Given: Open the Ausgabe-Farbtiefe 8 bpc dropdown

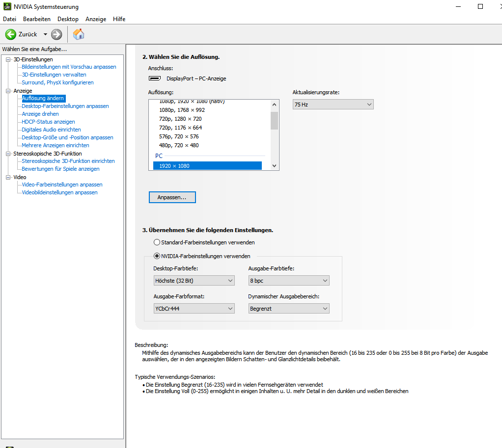Looking at the screenshot, I should point(289,281).
